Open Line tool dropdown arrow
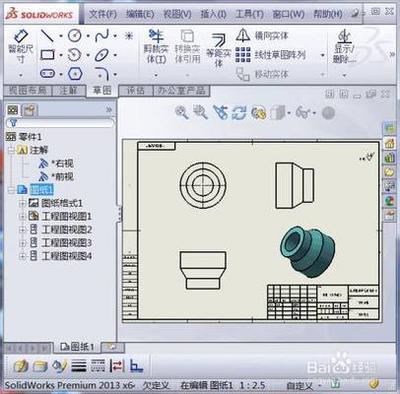 [61, 36]
